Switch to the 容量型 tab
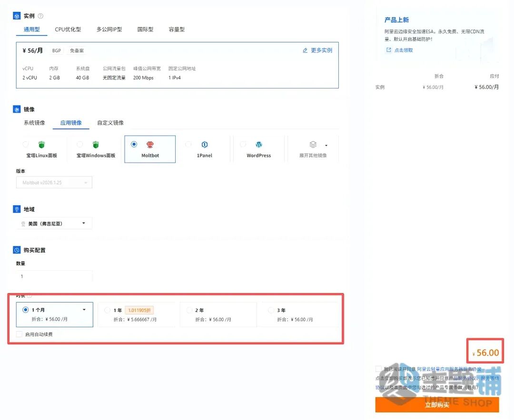Image resolution: width=514 pixels, height=420 pixels. coord(177,29)
